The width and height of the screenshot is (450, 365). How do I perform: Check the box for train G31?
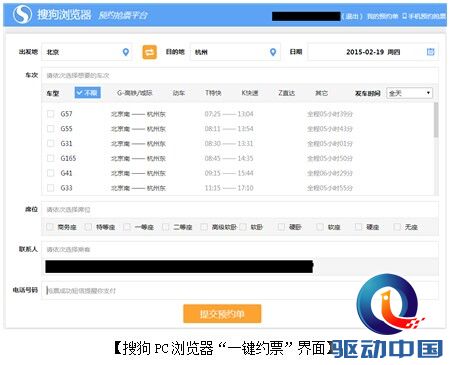tap(51, 144)
